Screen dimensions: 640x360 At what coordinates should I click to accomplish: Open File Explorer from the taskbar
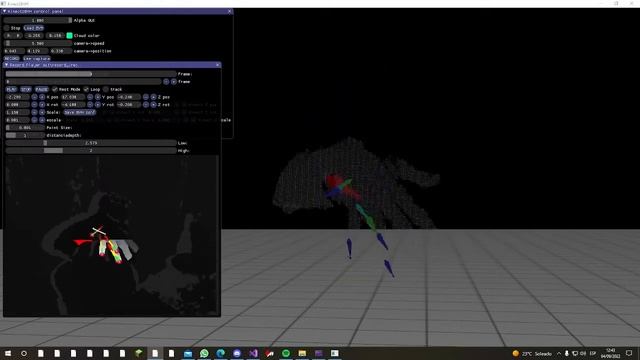tap(302, 353)
